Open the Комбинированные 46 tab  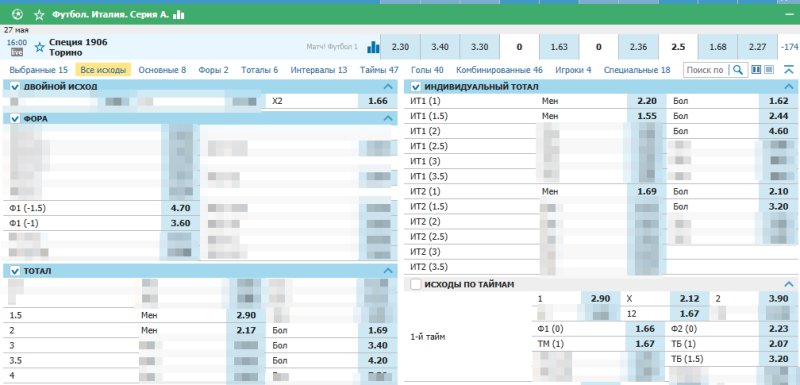click(499, 70)
